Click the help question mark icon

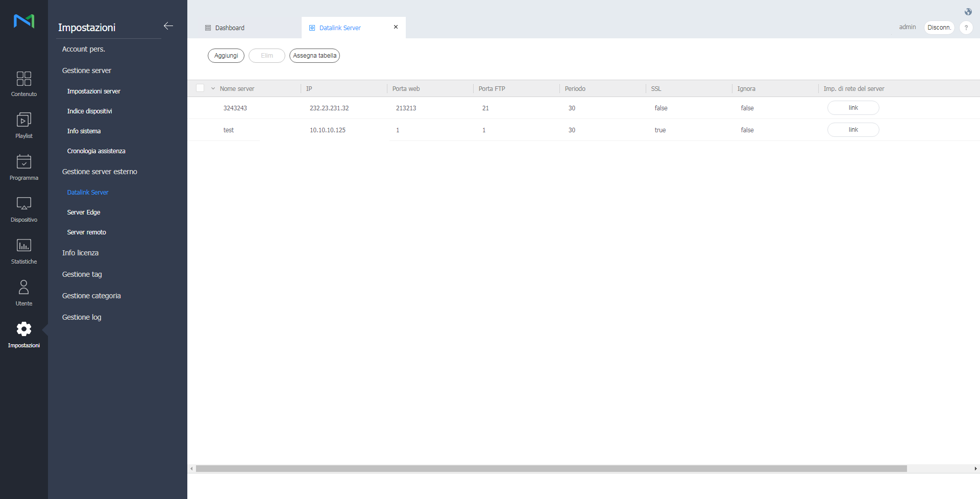(x=966, y=28)
